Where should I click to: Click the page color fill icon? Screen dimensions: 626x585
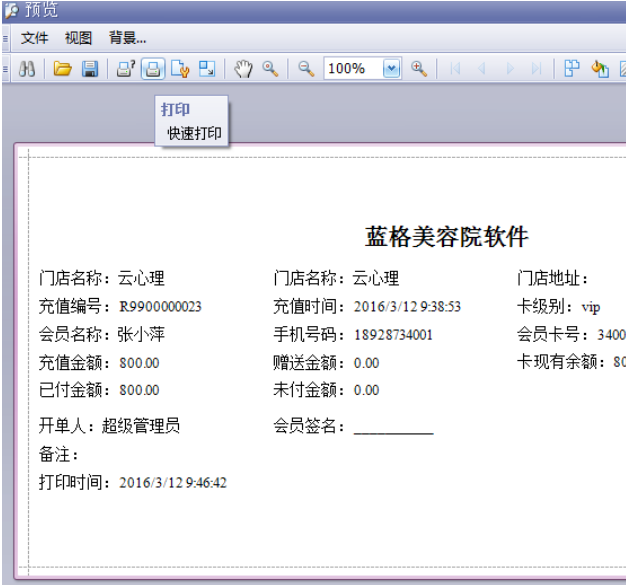[x=599, y=69]
